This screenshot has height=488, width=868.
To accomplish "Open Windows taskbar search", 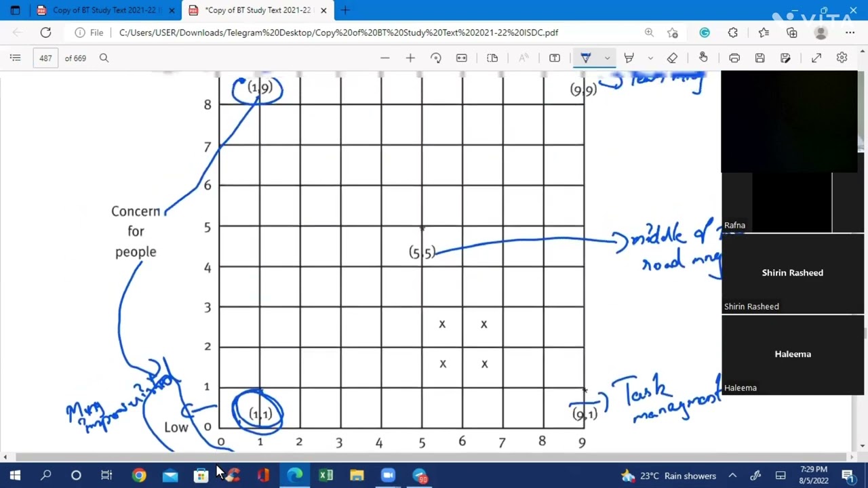I will pos(45,476).
